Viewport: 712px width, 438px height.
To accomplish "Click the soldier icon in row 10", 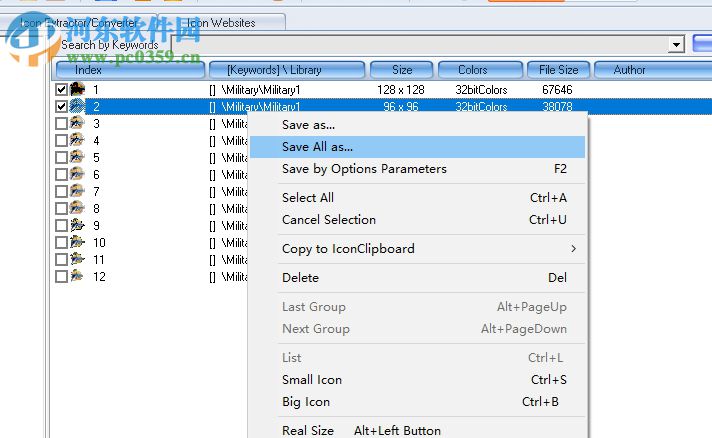I will coord(77,242).
